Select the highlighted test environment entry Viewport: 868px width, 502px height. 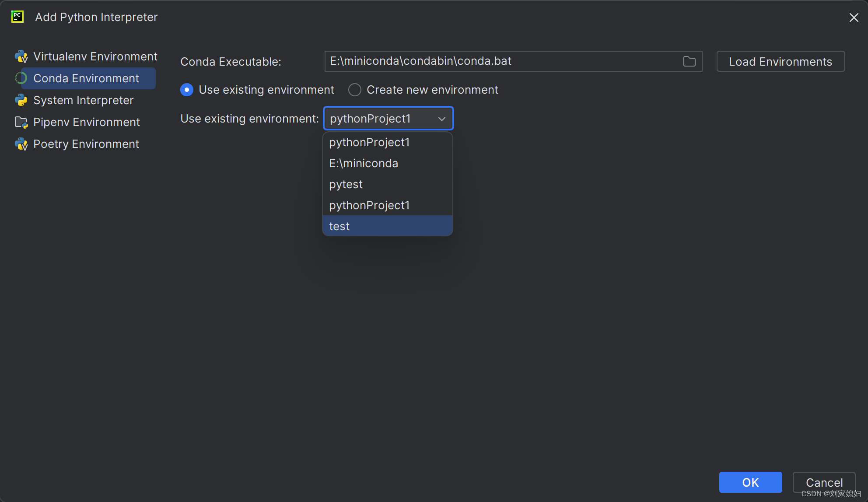click(x=339, y=226)
